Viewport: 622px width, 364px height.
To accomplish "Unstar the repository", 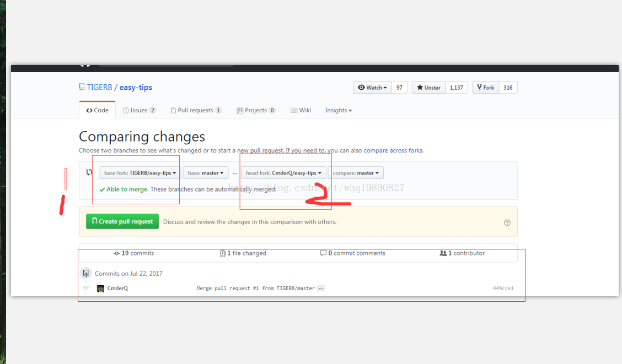I will click(x=428, y=88).
